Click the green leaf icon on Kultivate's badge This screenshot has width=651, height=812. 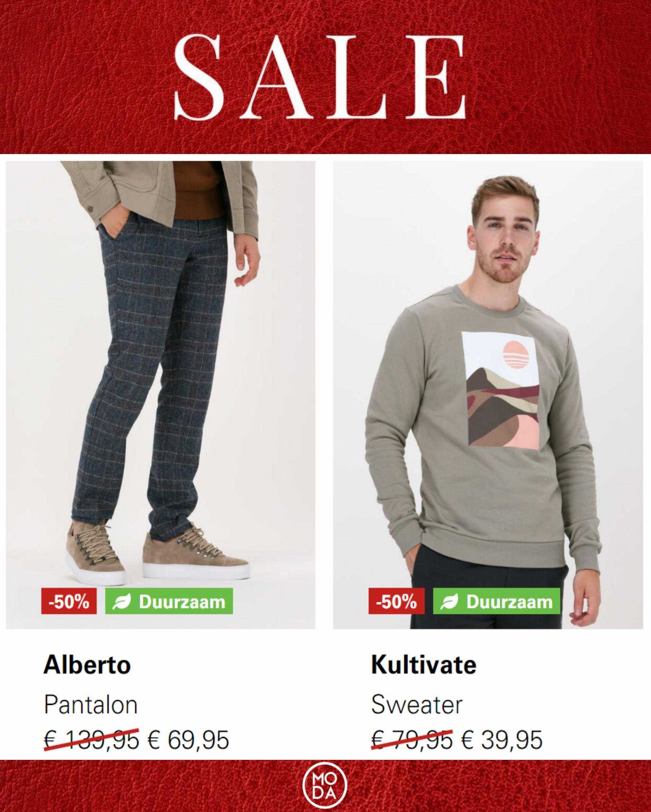[447, 602]
